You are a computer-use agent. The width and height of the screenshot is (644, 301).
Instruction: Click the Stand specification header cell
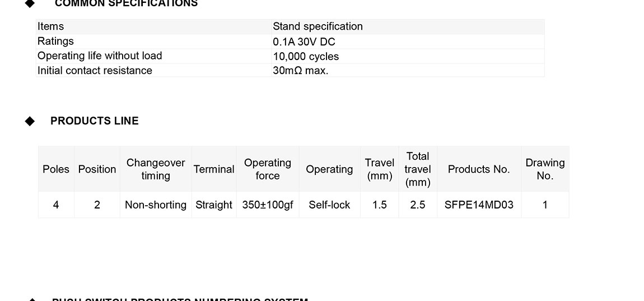318,26
